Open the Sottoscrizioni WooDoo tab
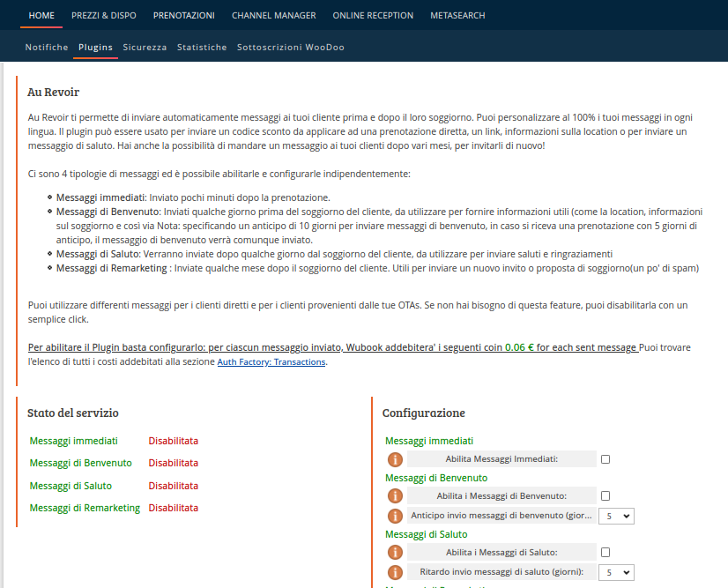728x588 pixels. pos(291,47)
